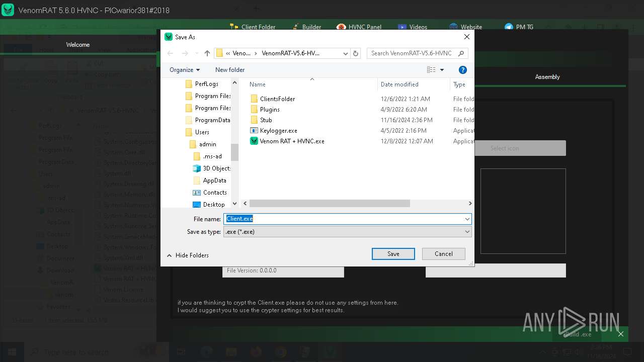This screenshot has height=362, width=644.
Task: Click date 4/5/2022 2:16 PM
Action: pos(404,131)
